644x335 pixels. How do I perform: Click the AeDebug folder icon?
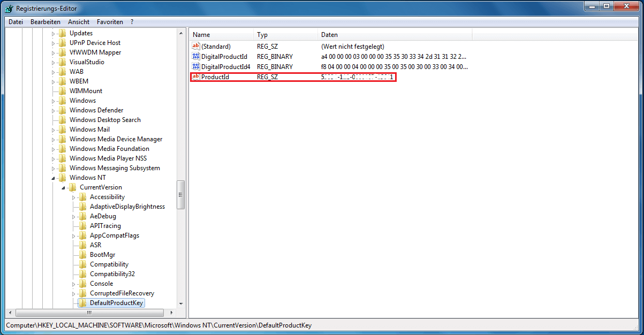(x=83, y=216)
